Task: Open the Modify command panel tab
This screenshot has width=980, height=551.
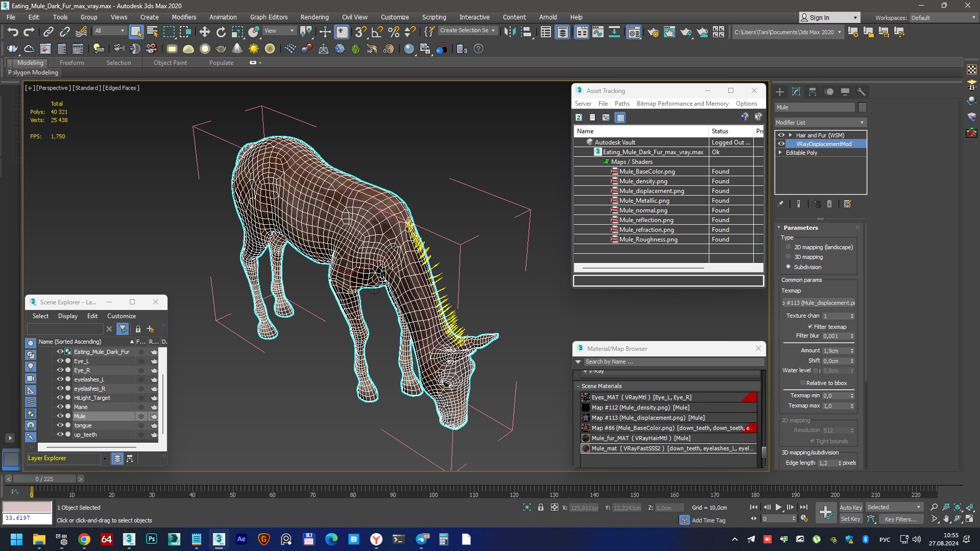Action: click(x=796, y=92)
